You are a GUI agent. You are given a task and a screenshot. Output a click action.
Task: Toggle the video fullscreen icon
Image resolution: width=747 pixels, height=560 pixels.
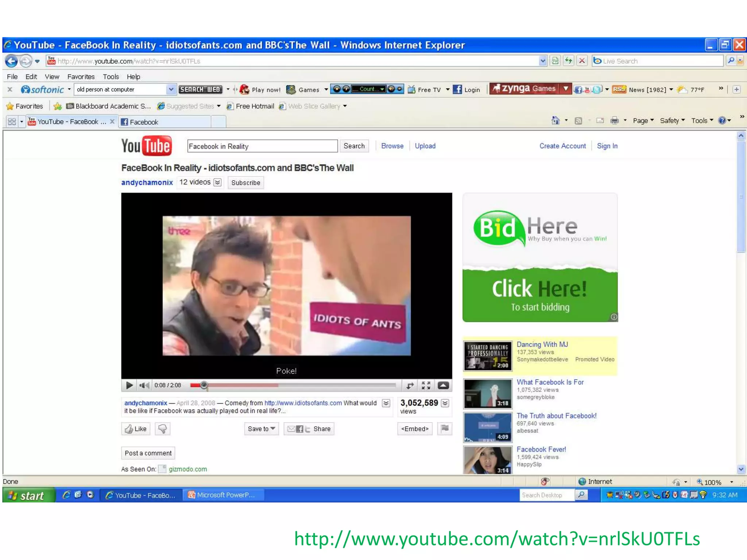426,385
